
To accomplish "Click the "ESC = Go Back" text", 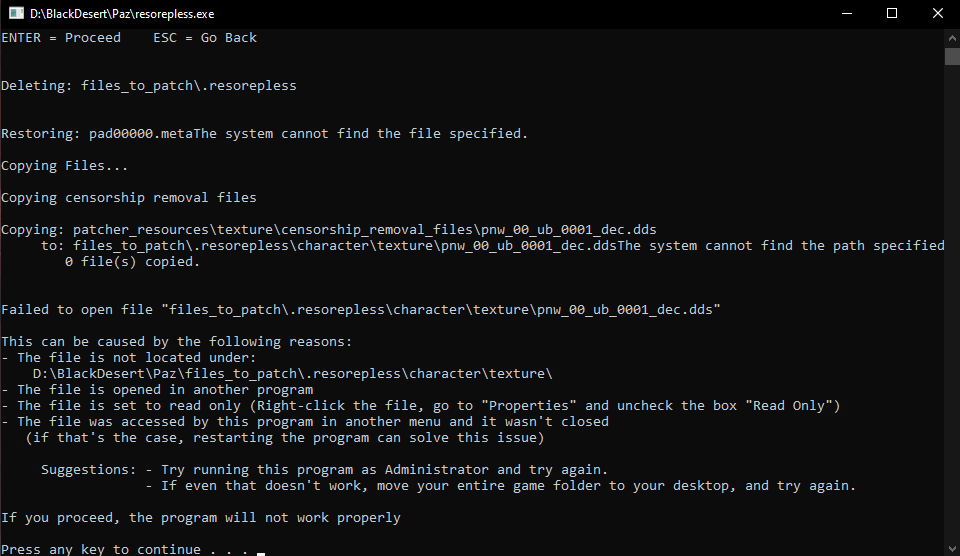I will point(205,38).
